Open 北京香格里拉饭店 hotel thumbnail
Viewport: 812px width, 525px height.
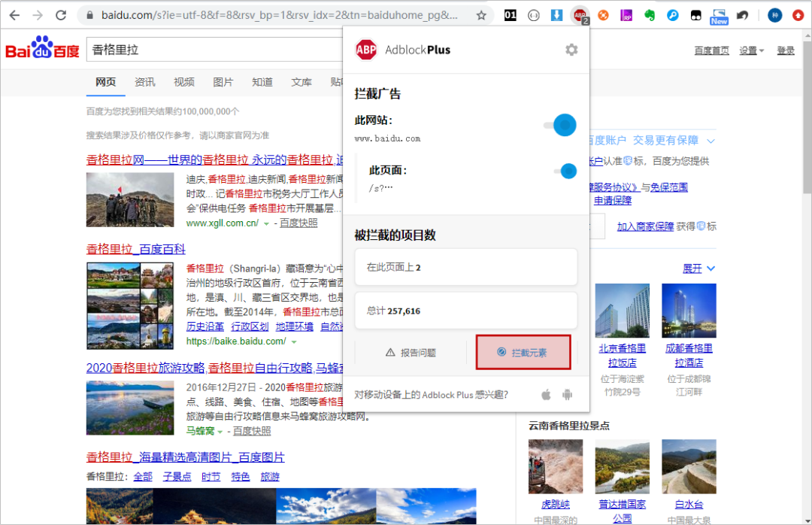[x=622, y=311]
